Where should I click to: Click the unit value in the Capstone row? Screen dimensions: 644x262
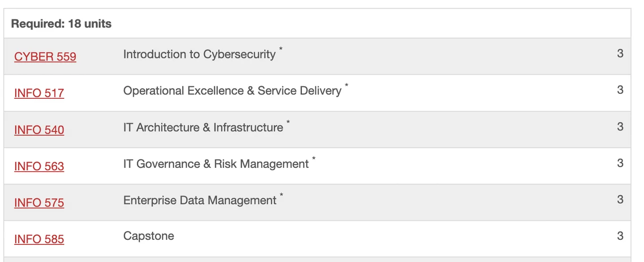620,236
